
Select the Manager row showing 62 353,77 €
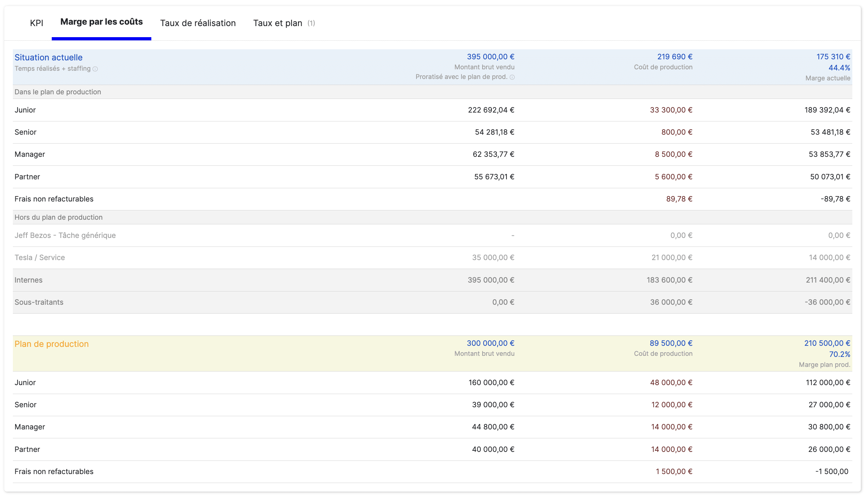click(x=432, y=154)
